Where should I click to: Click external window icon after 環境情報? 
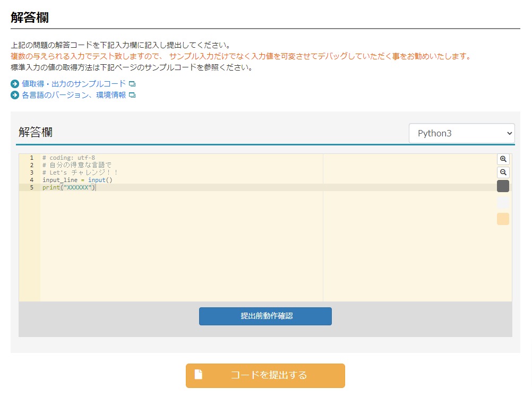click(132, 95)
